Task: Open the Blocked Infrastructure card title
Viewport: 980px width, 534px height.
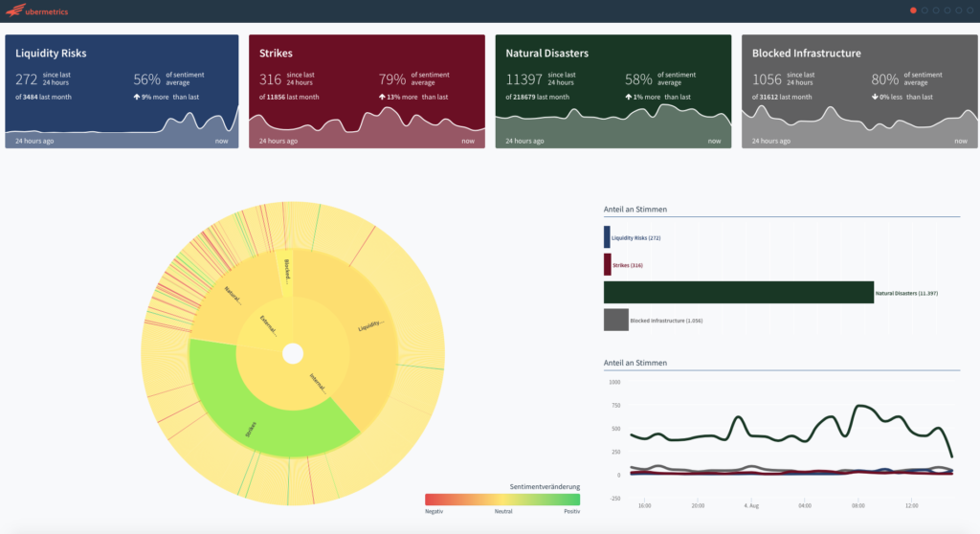Action: (806, 54)
